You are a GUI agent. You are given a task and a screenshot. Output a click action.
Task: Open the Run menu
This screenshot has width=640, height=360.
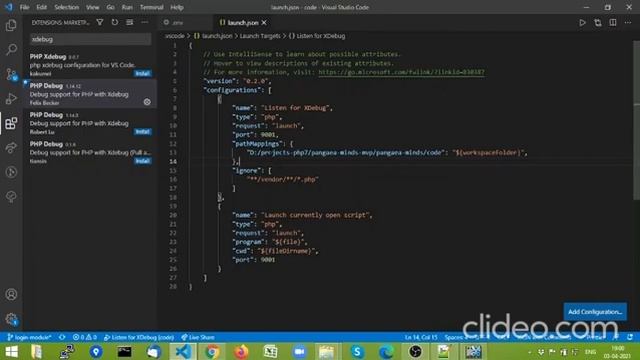coord(127,7)
